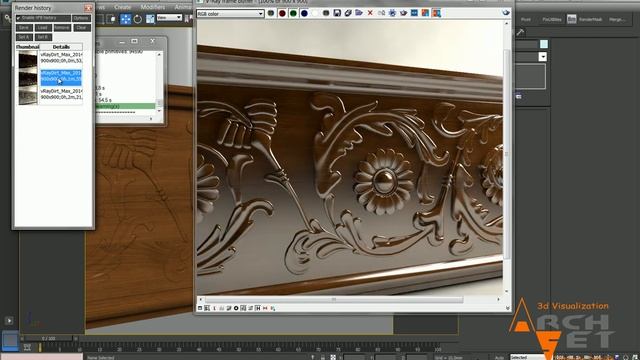
Task: Open the View reference coordinate dropdown
Action: [169, 18]
